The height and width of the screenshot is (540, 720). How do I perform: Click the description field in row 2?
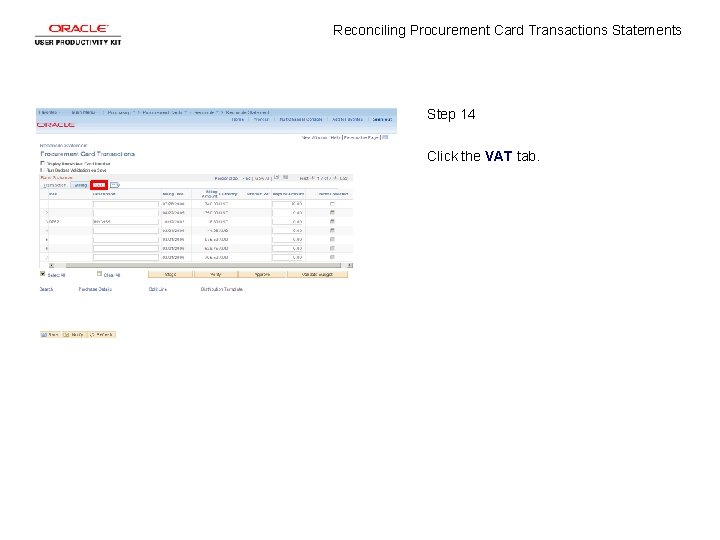coord(126,213)
